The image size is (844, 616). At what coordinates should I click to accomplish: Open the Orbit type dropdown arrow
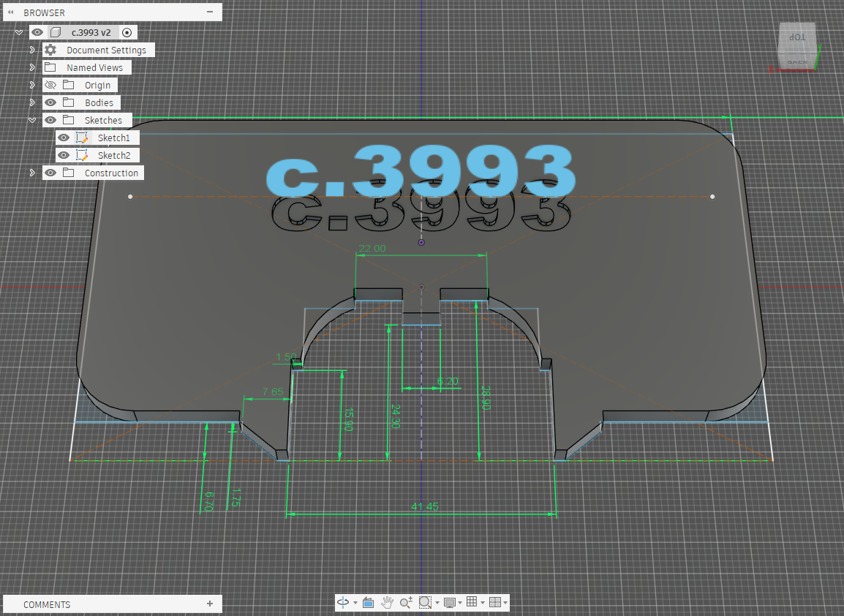coord(355,603)
